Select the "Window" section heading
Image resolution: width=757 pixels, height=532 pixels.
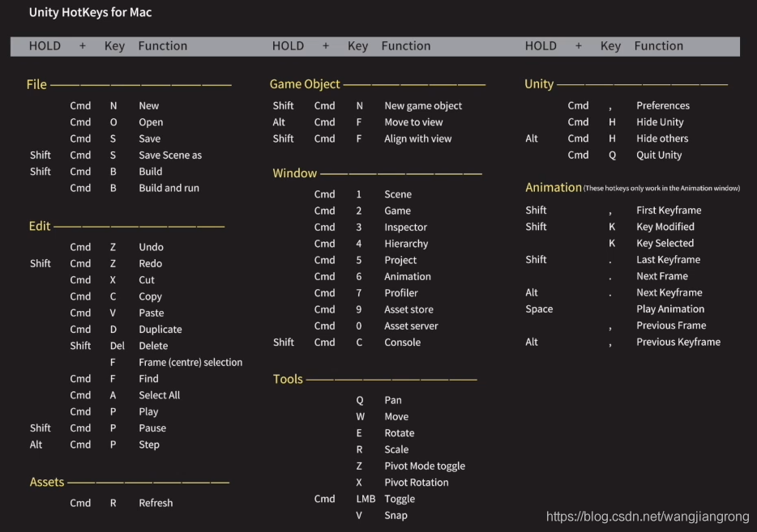pos(294,173)
